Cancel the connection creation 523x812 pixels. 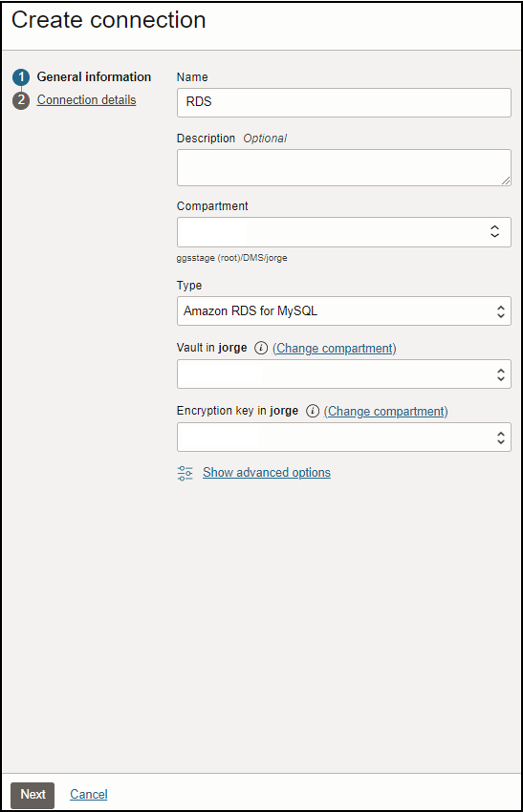(x=89, y=795)
